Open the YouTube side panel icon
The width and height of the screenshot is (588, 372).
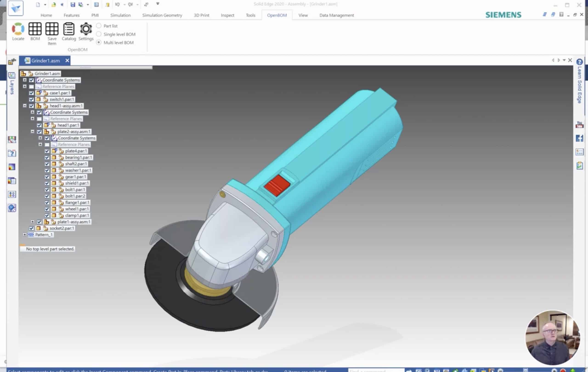(x=579, y=125)
